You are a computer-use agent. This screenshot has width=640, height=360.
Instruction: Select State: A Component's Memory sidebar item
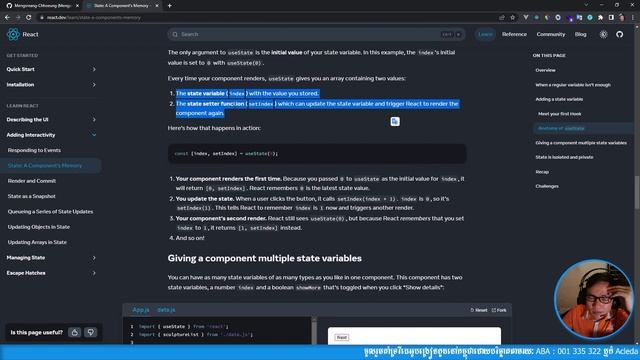click(50, 166)
